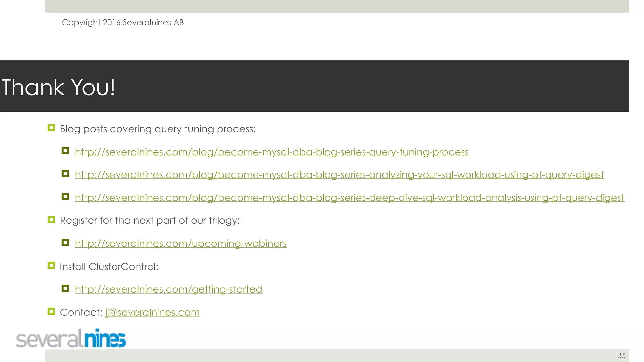Click the Copyright 2016 Severalnines AB text
The width and height of the screenshot is (644, 362).
coord(123,23)
